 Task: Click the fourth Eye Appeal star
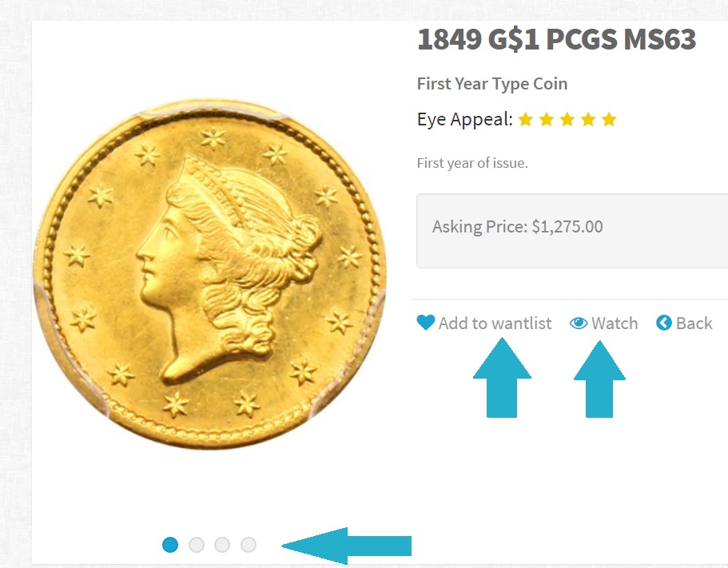click(588, 119)
